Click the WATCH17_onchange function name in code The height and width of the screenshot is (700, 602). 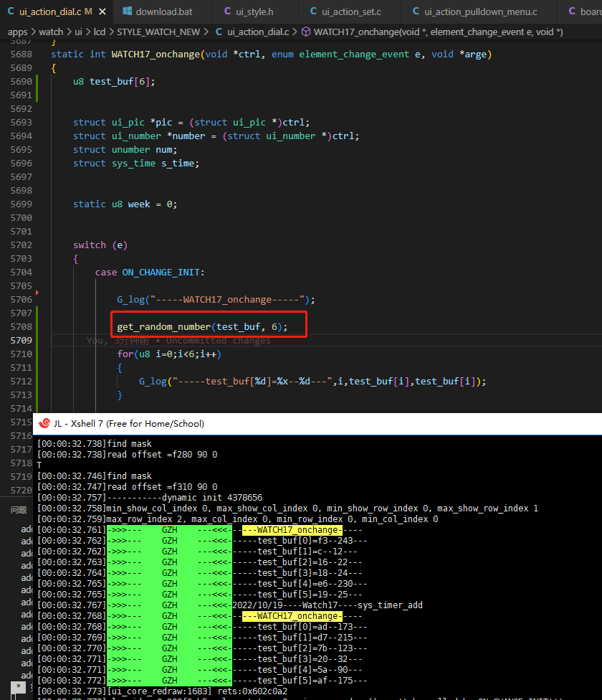point(156,54)
